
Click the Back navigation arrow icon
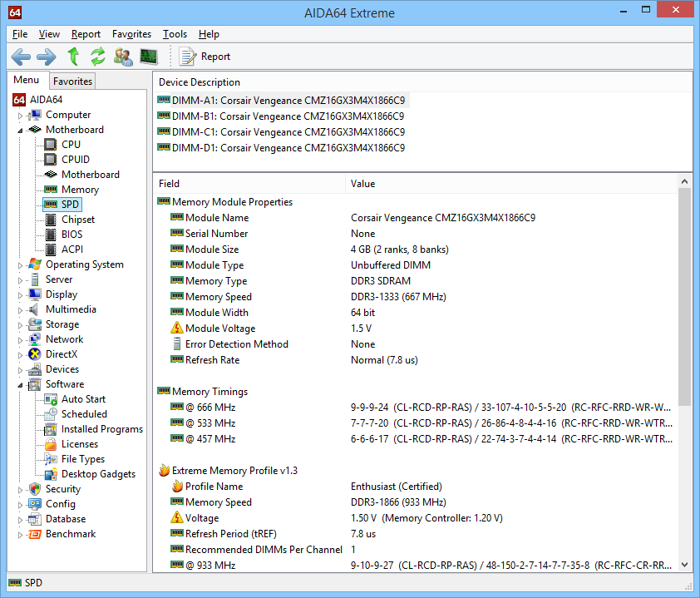point(21,57)
